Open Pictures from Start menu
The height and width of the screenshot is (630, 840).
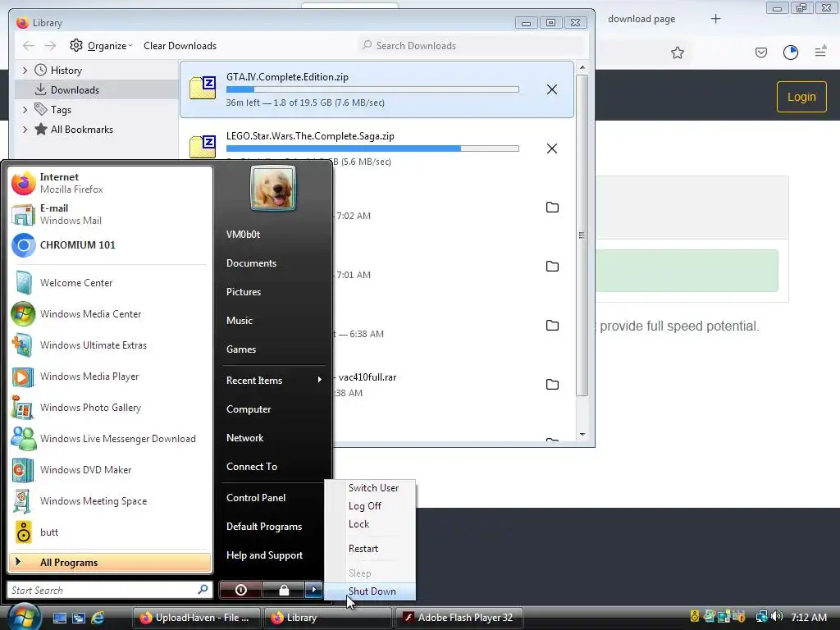pyautogui.click(x=243, y=292)
